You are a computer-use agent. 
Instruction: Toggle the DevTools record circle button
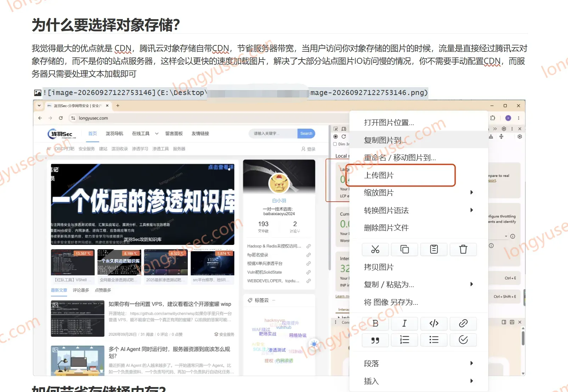click(336, 136)
